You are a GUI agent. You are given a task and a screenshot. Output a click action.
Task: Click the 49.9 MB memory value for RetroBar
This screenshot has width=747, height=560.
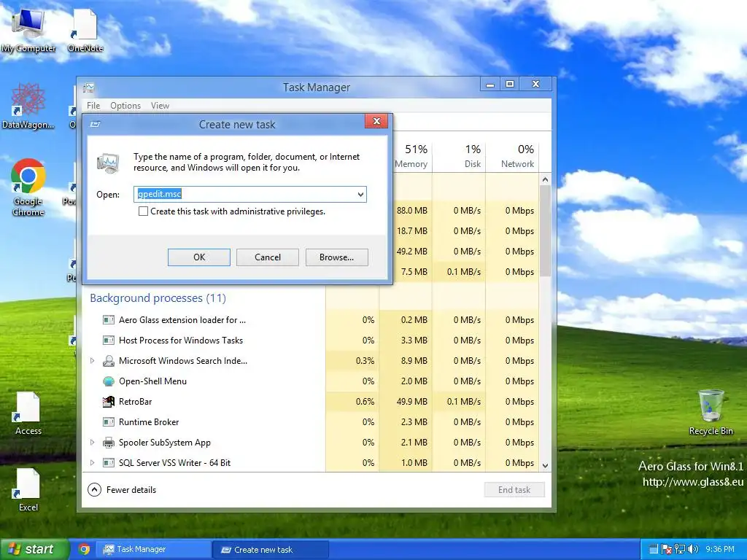(411, 402)
